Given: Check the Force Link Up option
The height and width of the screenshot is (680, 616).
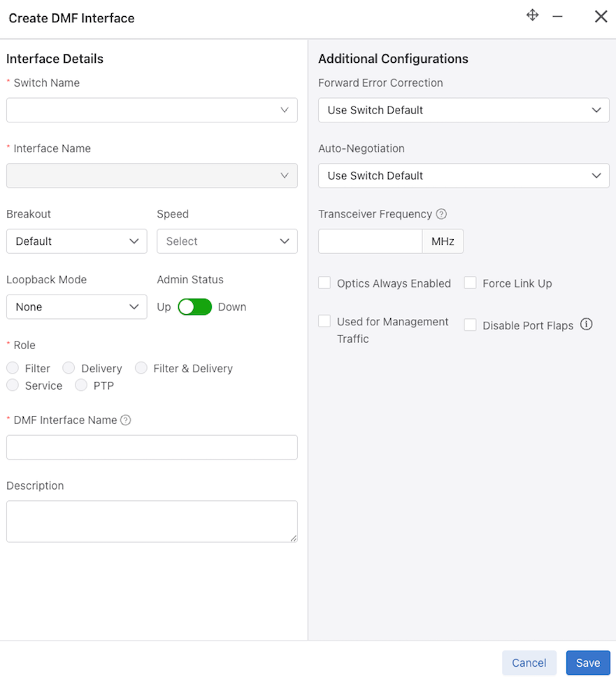Looking at the screenshot, I should [470, 283].
